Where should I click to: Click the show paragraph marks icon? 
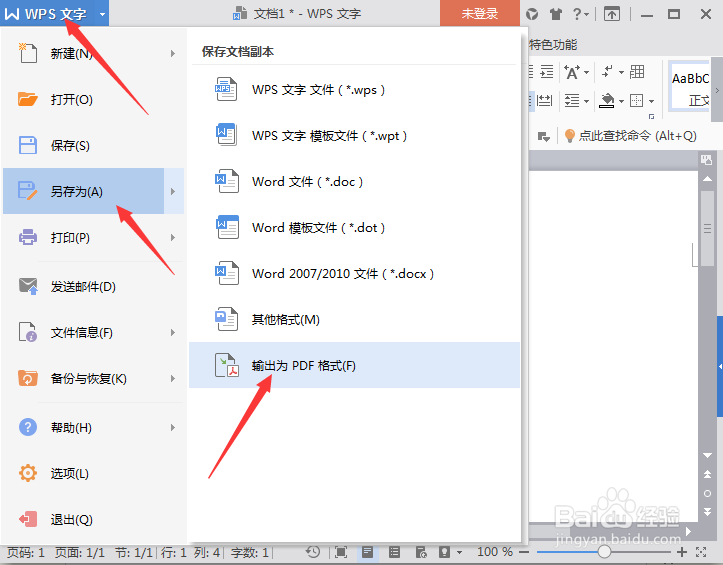(x=608, y=72)
